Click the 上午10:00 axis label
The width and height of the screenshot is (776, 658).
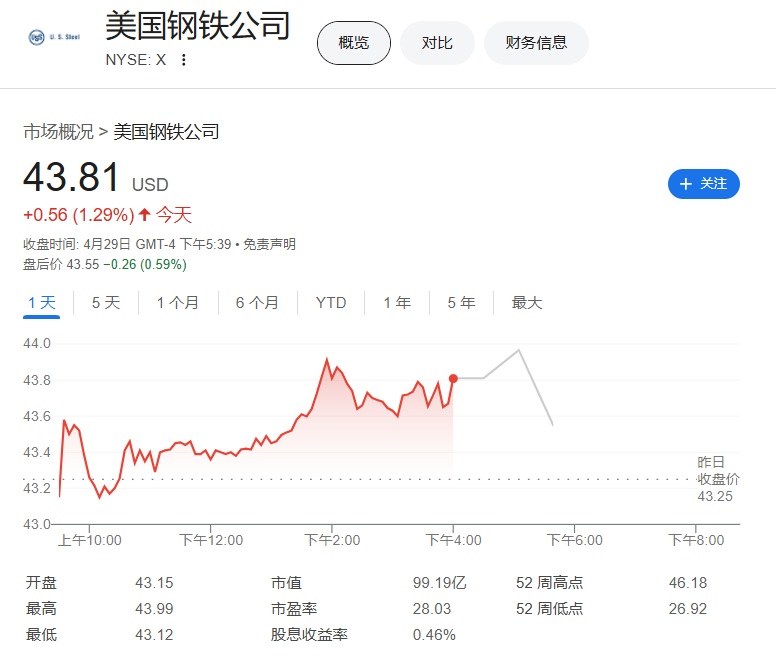tap(90, 540)
